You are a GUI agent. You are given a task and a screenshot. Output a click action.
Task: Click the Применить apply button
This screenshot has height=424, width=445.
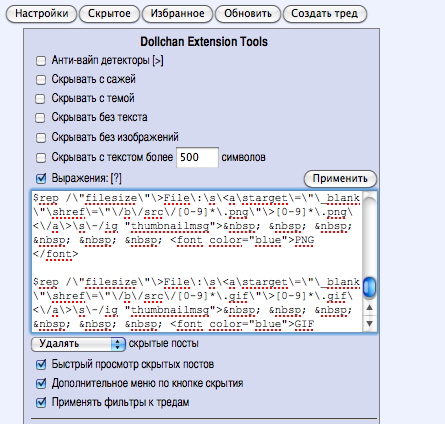340,179
